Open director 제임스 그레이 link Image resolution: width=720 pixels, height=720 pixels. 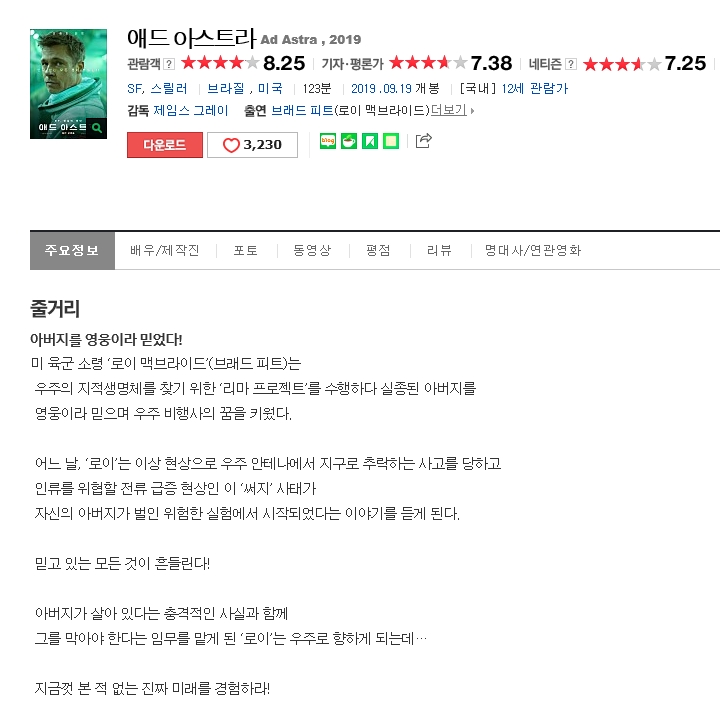[x=191, y=110]
